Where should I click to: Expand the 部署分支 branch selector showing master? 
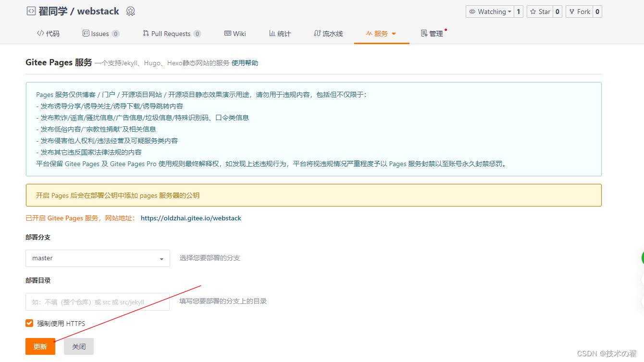click(161, 258)
